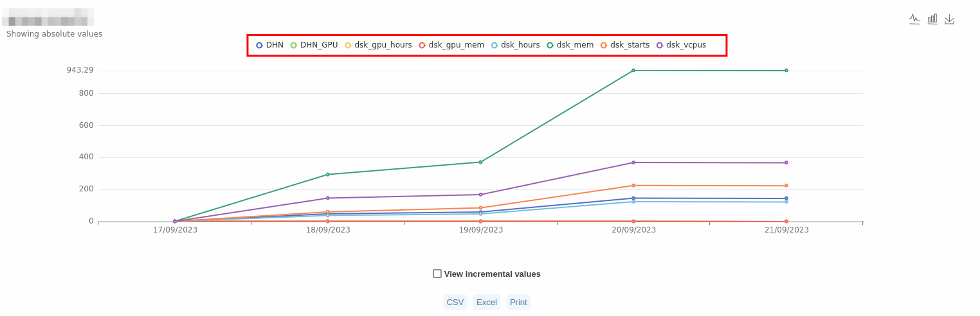The height and width of the screenshot is (316, 980).
Task: Toggle DHN series in legend
Action: (269, 45)
